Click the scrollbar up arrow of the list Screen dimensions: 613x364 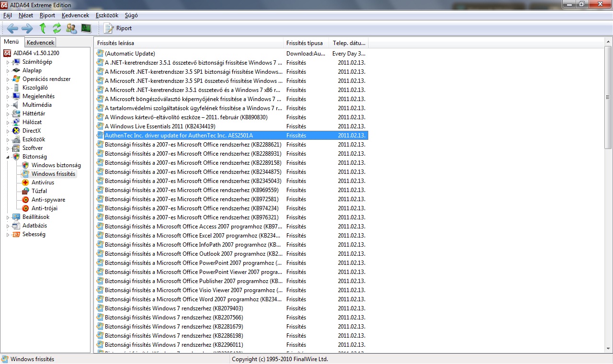(x=608, y=43)
